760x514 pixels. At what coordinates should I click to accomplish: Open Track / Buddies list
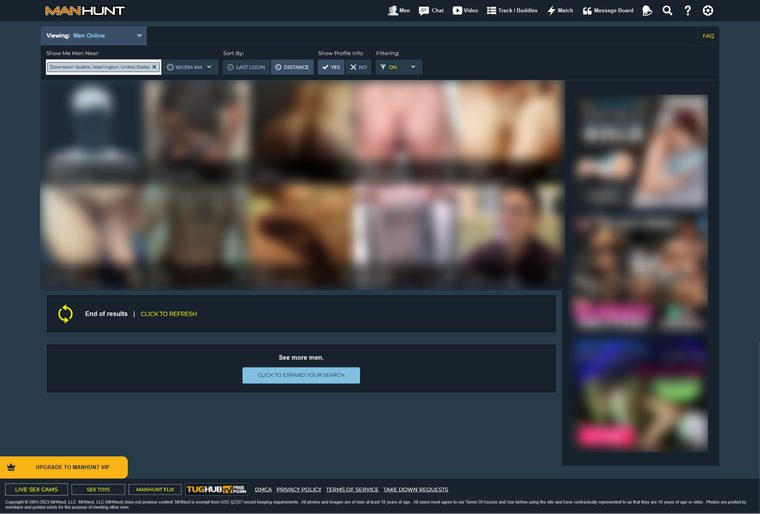pyautogui.click(x=512, y=10)
